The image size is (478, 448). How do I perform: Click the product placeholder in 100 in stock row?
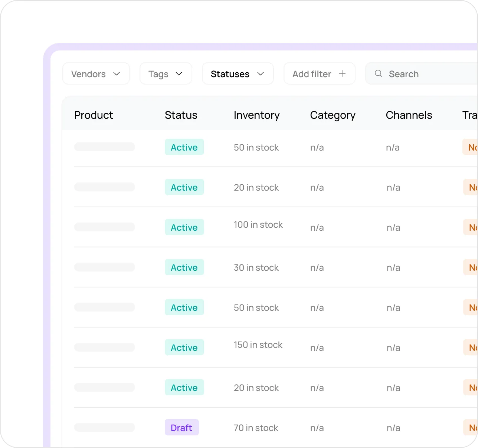point(105,227)
